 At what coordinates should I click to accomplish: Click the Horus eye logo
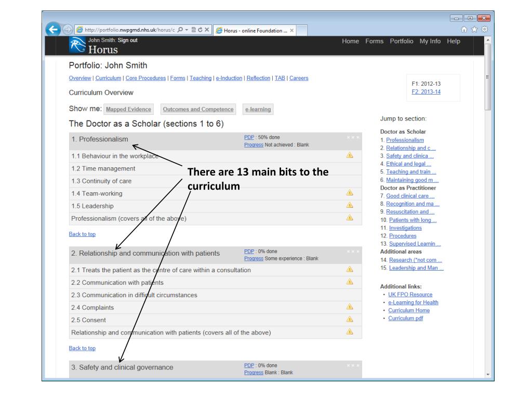pyautogui.click(x=77, y=45)
